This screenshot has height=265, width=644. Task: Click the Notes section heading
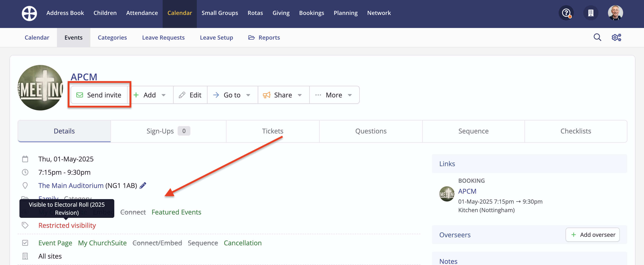click(x=448, y=261)
